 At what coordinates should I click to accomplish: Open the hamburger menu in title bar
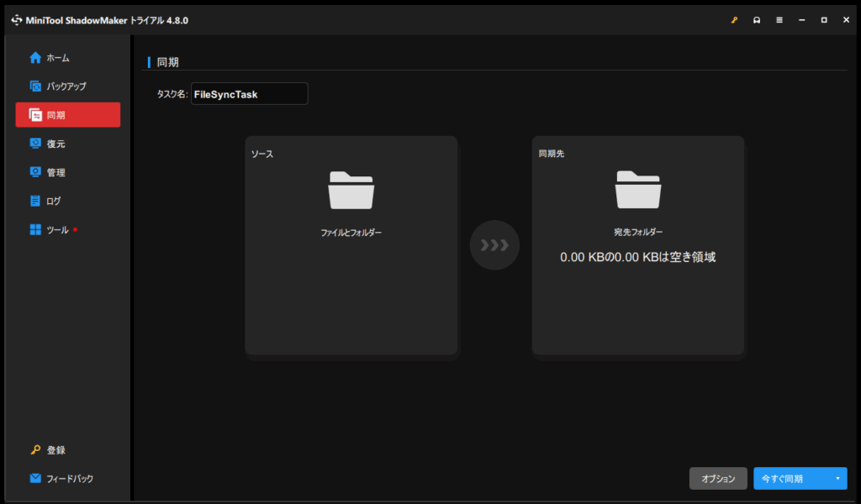coord(779,20)
